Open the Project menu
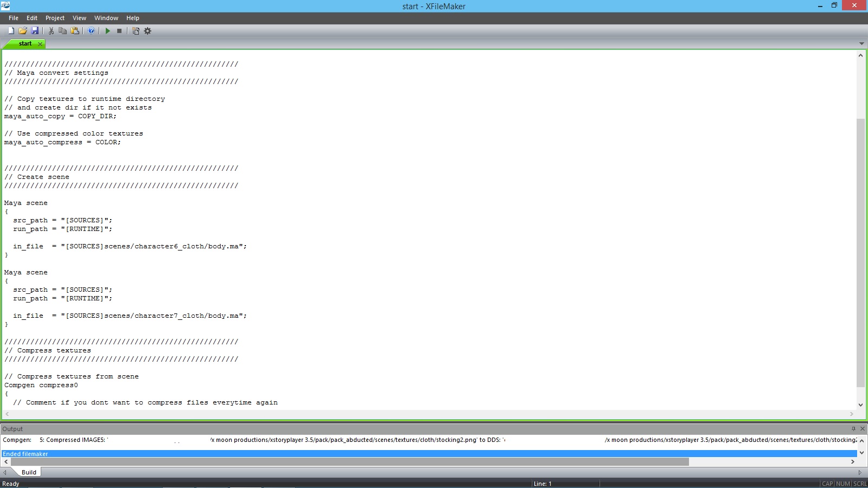 55,18
